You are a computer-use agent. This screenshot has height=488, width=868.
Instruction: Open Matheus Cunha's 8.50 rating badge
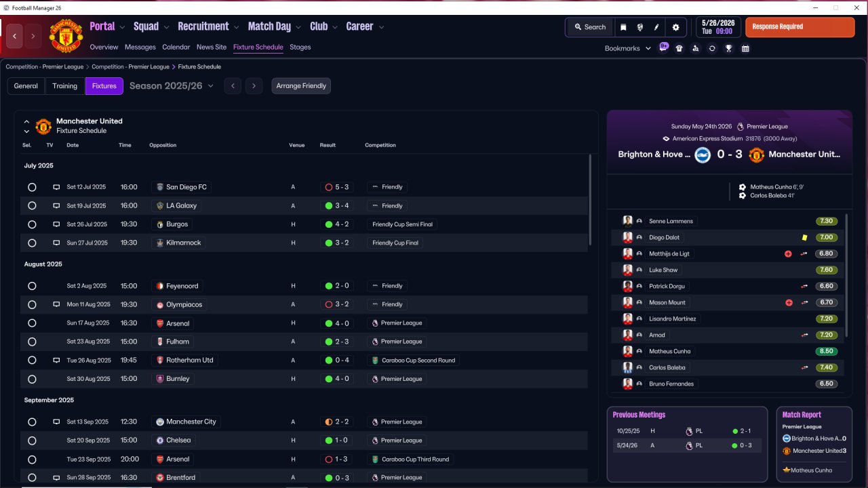827,351
